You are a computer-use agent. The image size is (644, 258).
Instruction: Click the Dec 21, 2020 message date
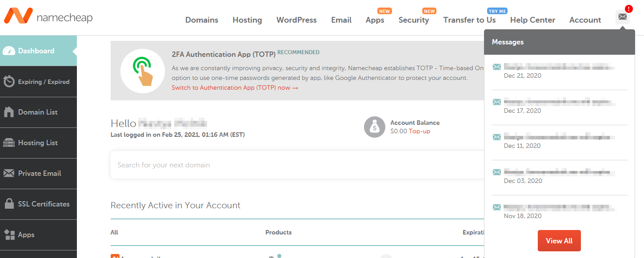tap(523, 75)
